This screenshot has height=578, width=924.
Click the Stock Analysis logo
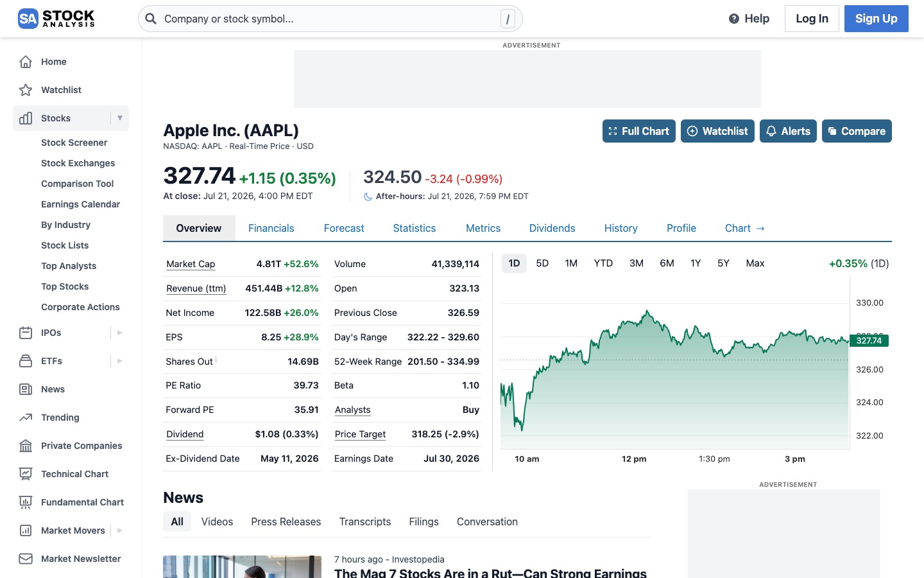pyautogui.click(x=56, y=19)
